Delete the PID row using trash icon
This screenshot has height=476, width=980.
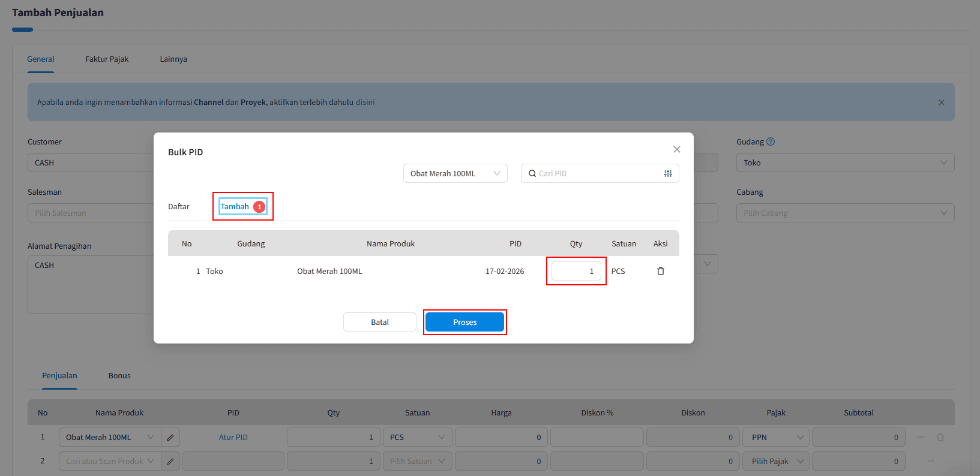660,271
